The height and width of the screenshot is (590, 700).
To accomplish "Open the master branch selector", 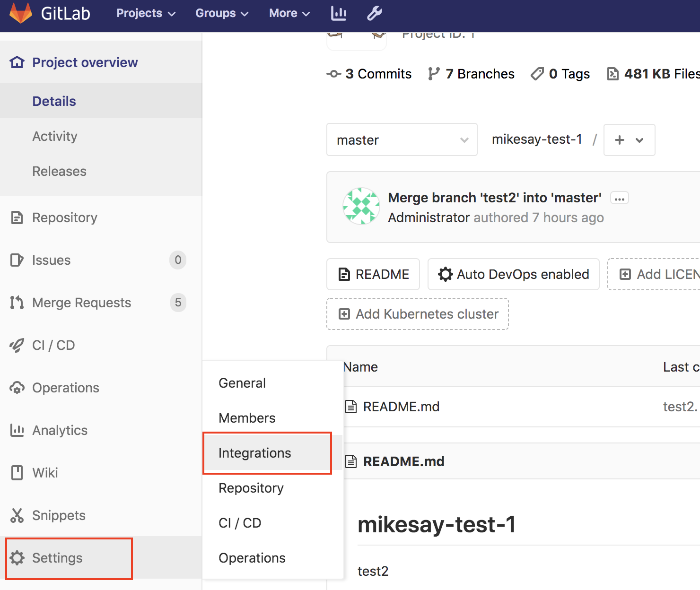I will (x=402, y=140).
